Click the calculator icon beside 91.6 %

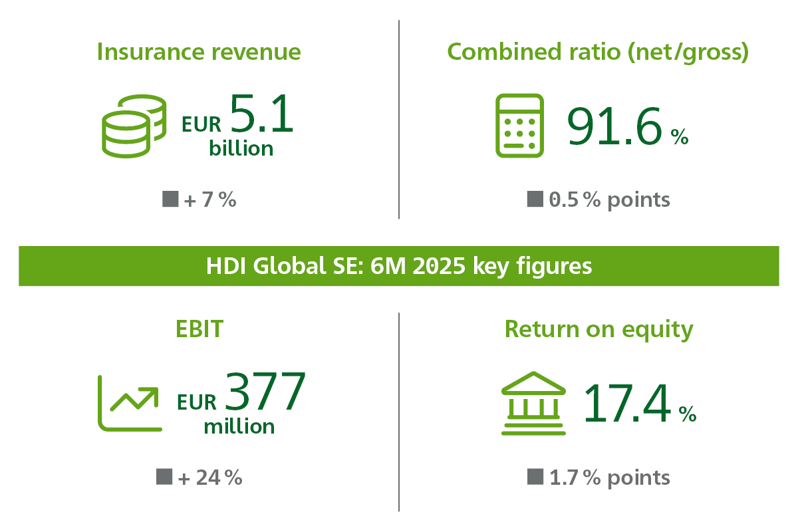point(519,126)
